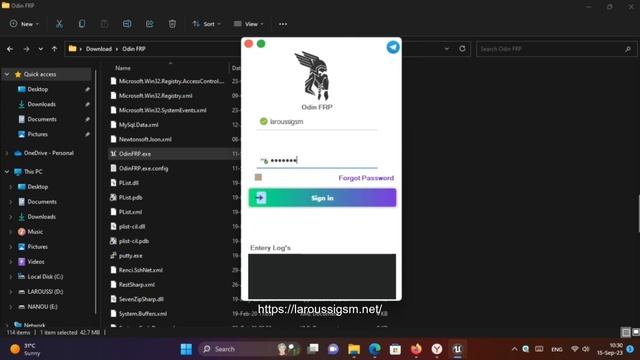This screenshot has width=640, height=360.
Task: Click the Cut scissors icon in Explorer toolbar
Action: (x=59, y=24)
